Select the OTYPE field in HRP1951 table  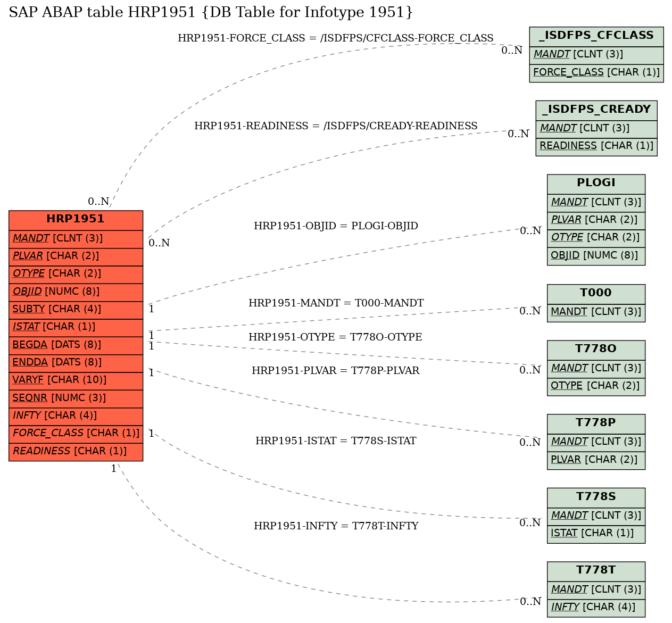76,274
